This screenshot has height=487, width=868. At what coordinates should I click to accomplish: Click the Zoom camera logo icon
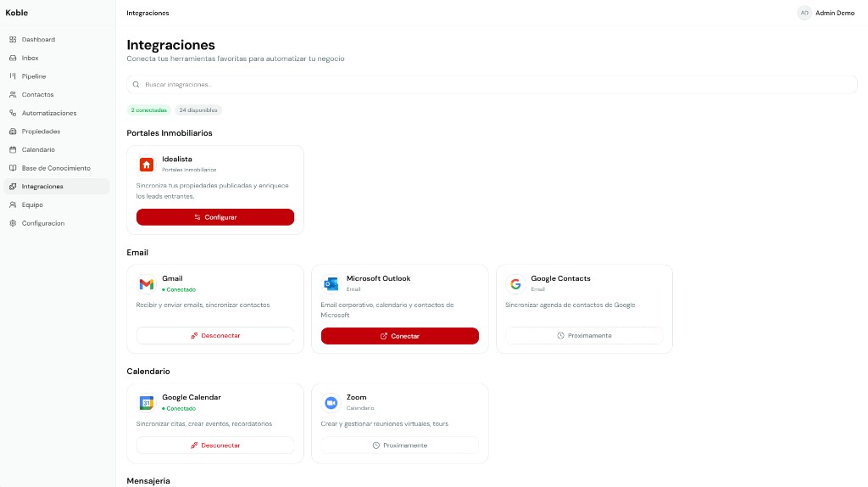click(331, 402)
